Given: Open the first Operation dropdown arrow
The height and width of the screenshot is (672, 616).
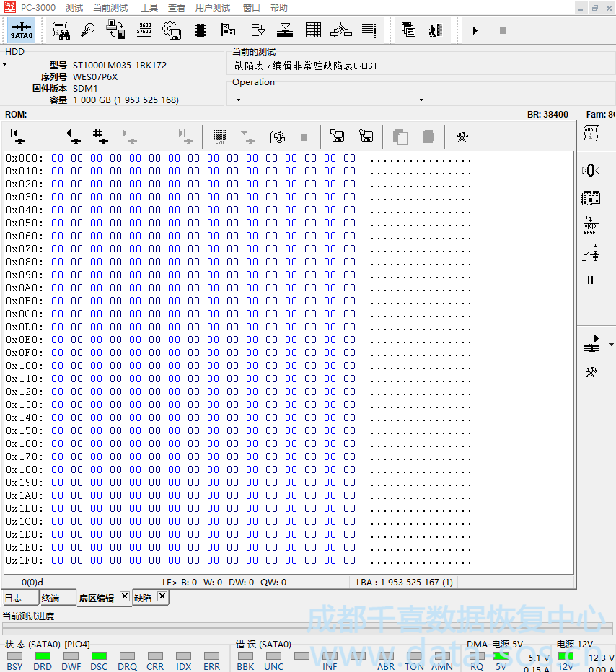Looking at the screenshot, I should tap(238, 100).
